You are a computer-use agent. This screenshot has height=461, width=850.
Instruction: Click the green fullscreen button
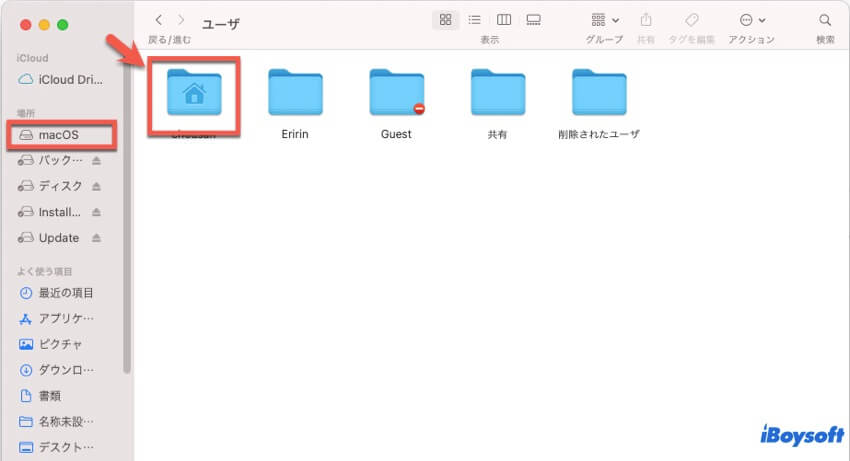pyautogui.click(x=63, y=25)
